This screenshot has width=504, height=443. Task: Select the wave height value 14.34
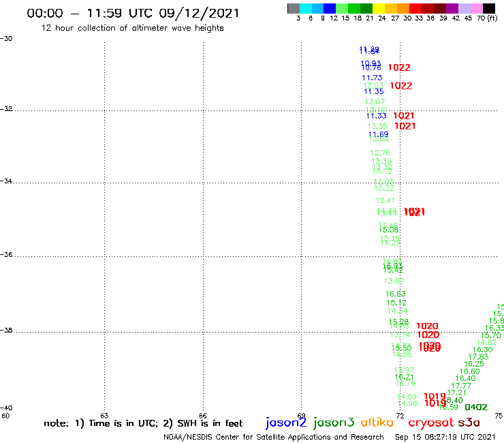398,311
